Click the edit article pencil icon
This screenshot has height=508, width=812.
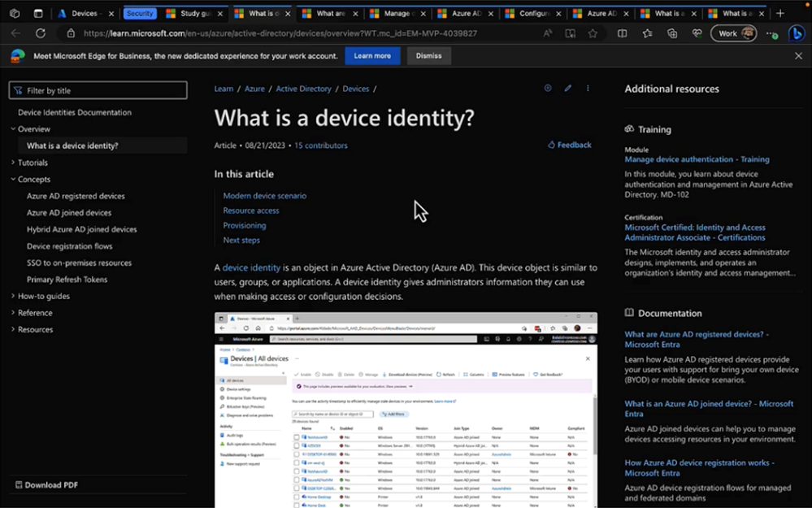568,89
